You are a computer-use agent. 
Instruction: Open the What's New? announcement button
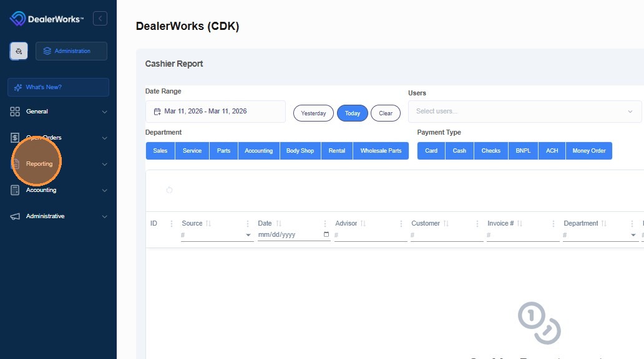58,87
